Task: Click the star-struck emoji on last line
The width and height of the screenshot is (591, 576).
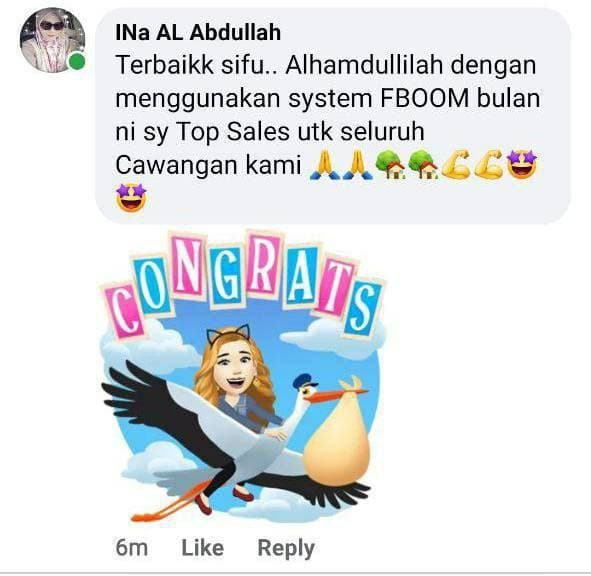Action: (x=131, y=198)
